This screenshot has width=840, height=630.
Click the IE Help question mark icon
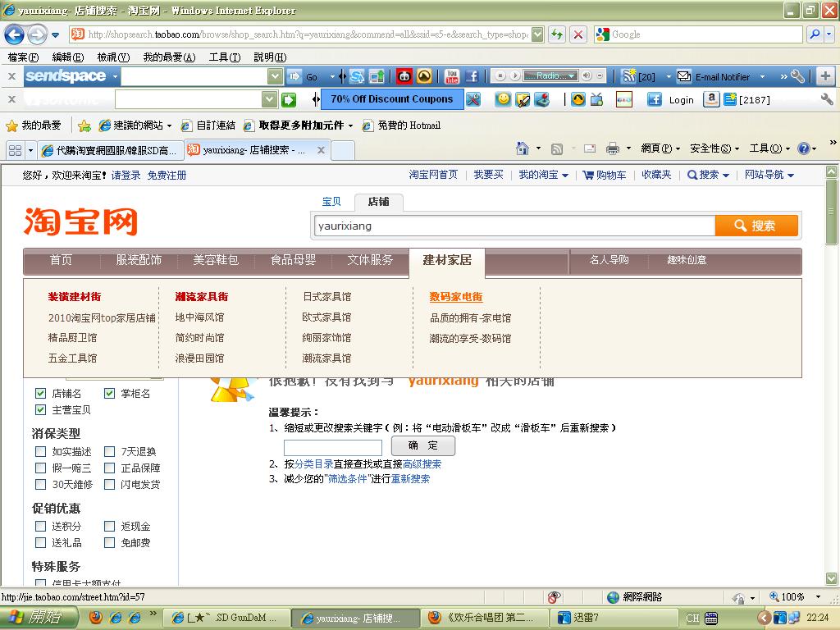point(804,148)
